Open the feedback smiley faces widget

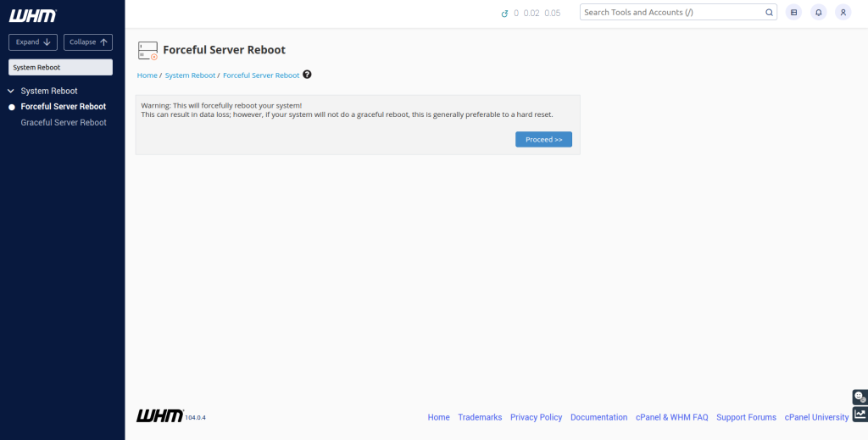tap(860, 397)
